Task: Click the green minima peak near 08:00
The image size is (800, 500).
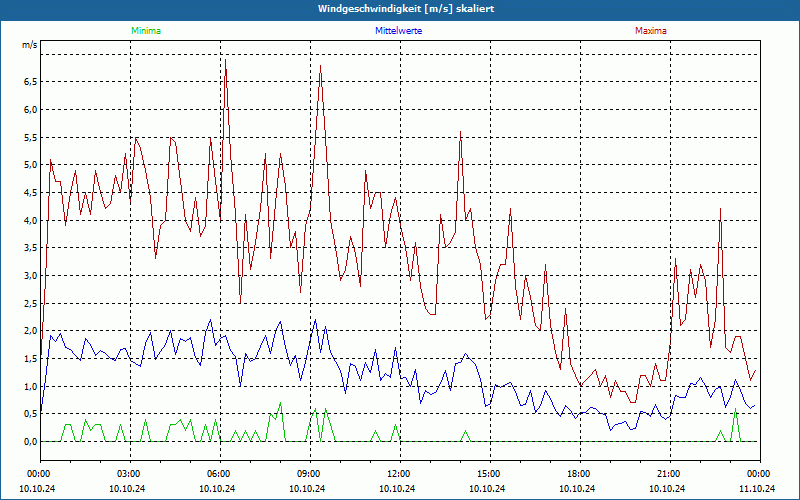Action: 280,403
